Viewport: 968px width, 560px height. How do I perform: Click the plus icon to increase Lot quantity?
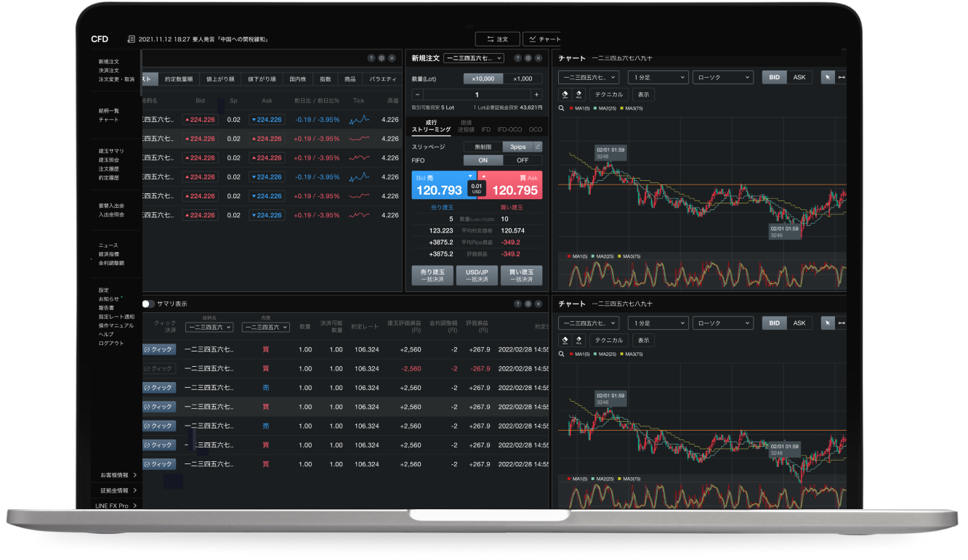point(536,94)
